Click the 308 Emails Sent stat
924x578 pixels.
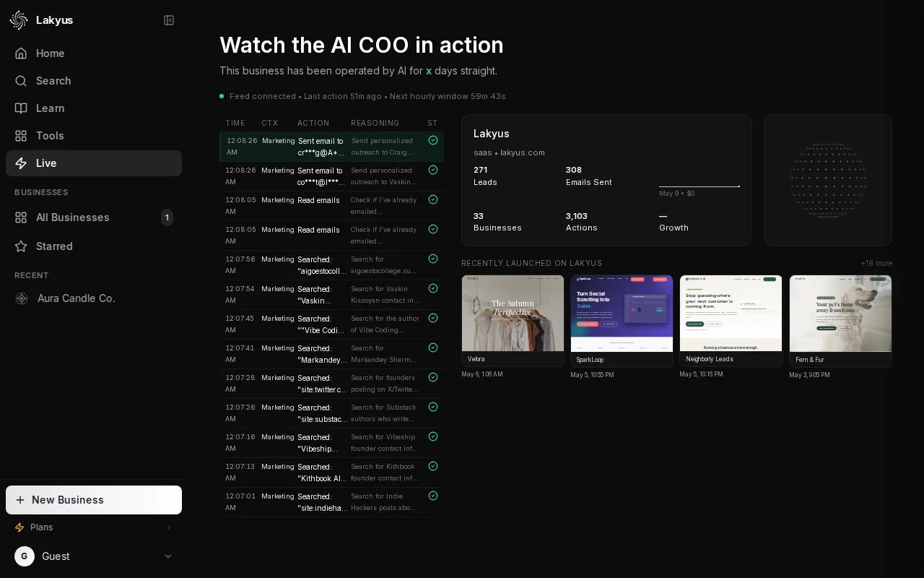coord(589,176)
